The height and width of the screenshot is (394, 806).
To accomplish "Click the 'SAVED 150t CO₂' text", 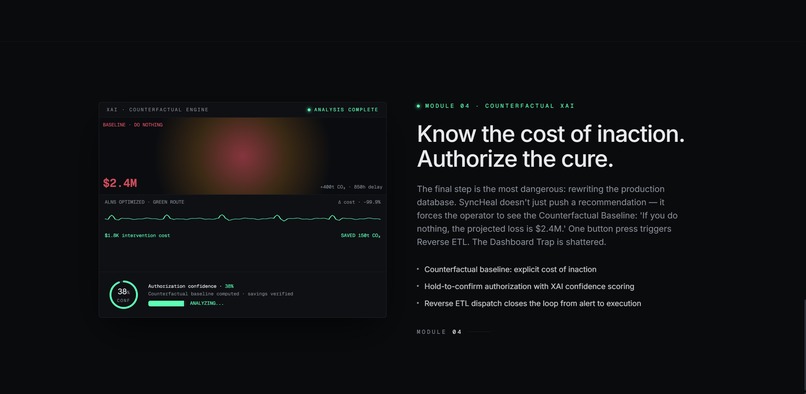I will [x=360, y=236].
